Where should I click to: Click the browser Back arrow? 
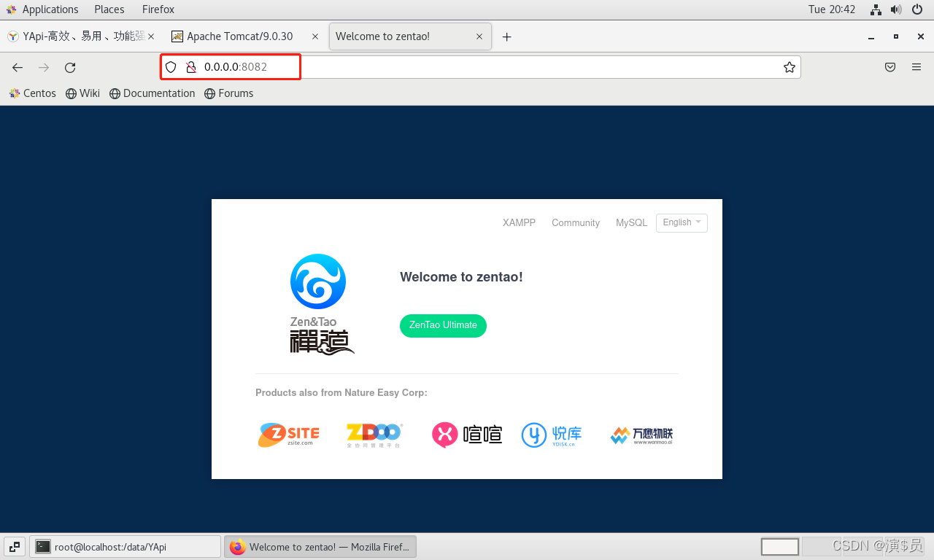click(18, 67)
